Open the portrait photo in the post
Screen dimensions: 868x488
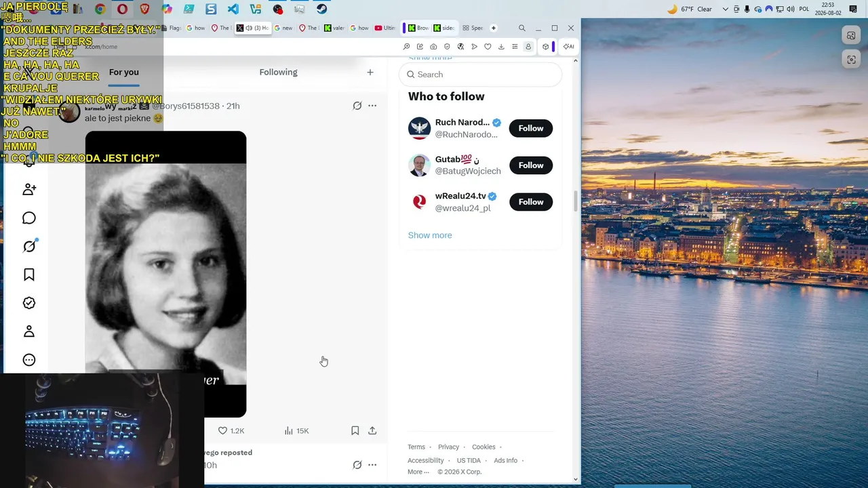click(165, 274)
